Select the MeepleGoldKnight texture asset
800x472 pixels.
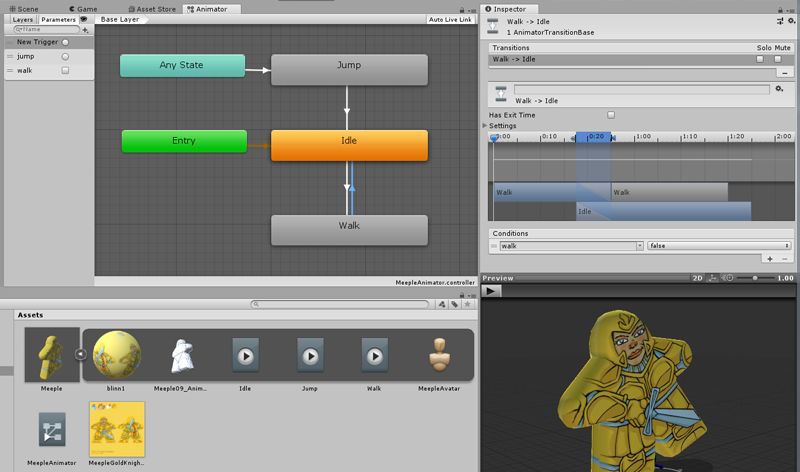[x=117, y=429]
